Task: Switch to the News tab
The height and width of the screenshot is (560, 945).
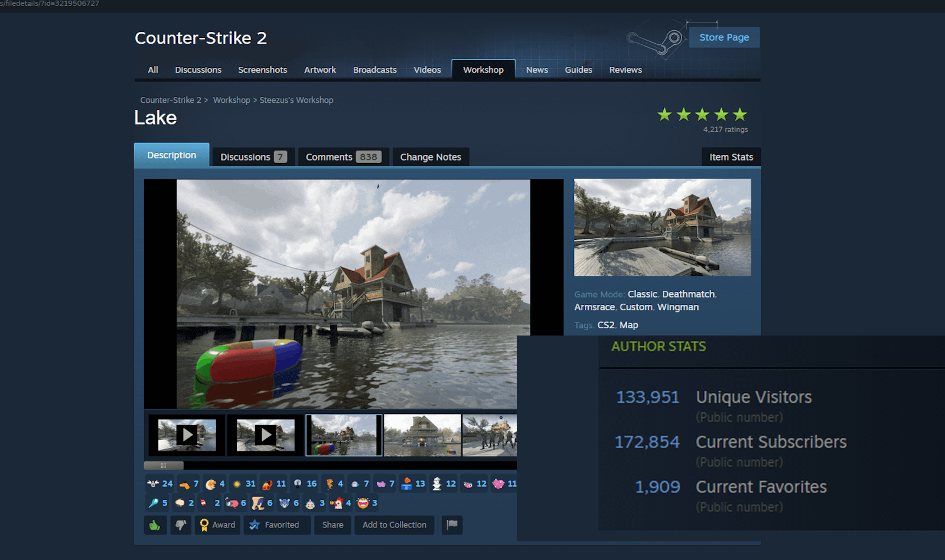Action: pos(537,70)
